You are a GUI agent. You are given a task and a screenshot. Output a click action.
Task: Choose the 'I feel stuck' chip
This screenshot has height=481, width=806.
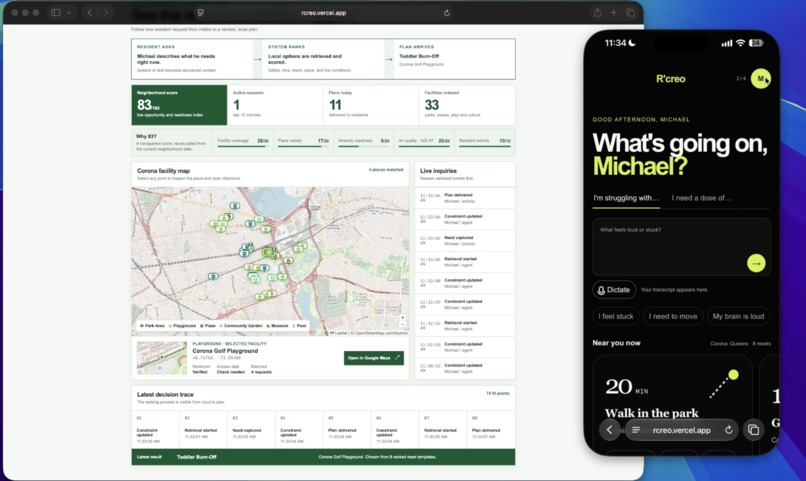pyautogui.click(x=615, y=316)
